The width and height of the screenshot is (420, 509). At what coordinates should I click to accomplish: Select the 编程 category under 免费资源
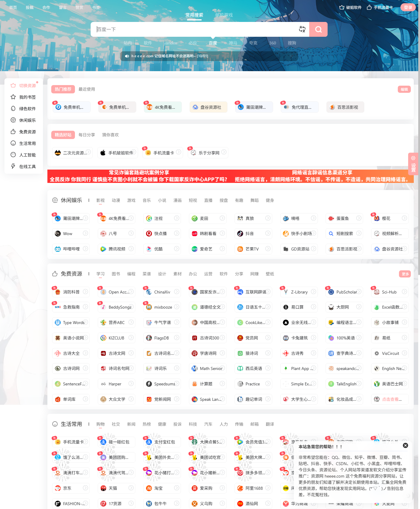pos(131,274)
